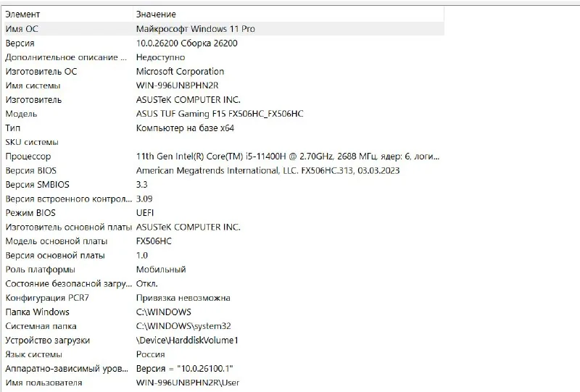Screen dimensions: 580x392
Task: Click the secure boot value Откл.
Action: click(x=147, y=283)
